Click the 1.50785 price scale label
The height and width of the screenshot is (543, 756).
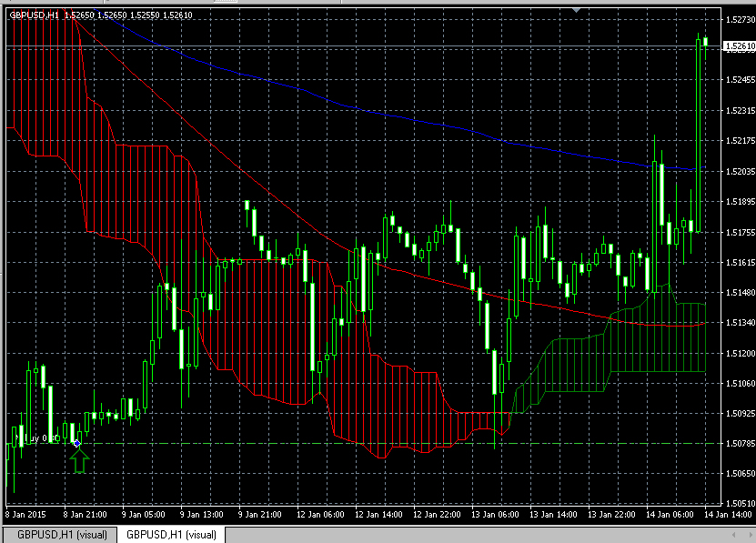741,444
